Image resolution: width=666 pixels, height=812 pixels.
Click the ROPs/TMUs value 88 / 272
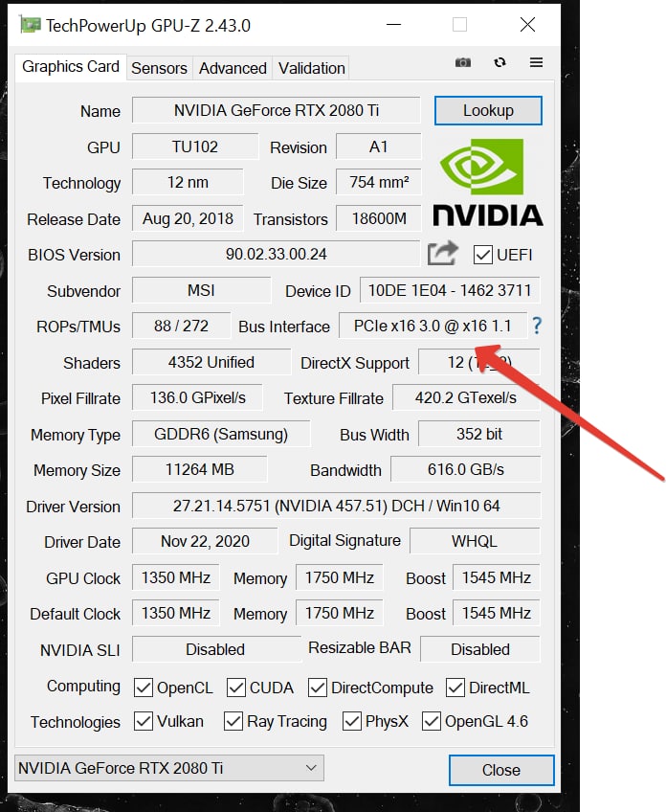click(181, 326)
